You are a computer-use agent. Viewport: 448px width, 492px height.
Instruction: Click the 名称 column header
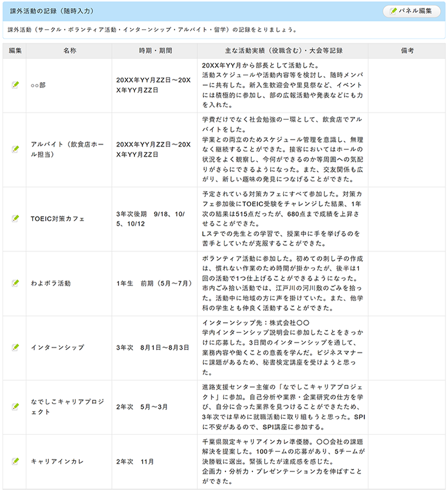69,51
